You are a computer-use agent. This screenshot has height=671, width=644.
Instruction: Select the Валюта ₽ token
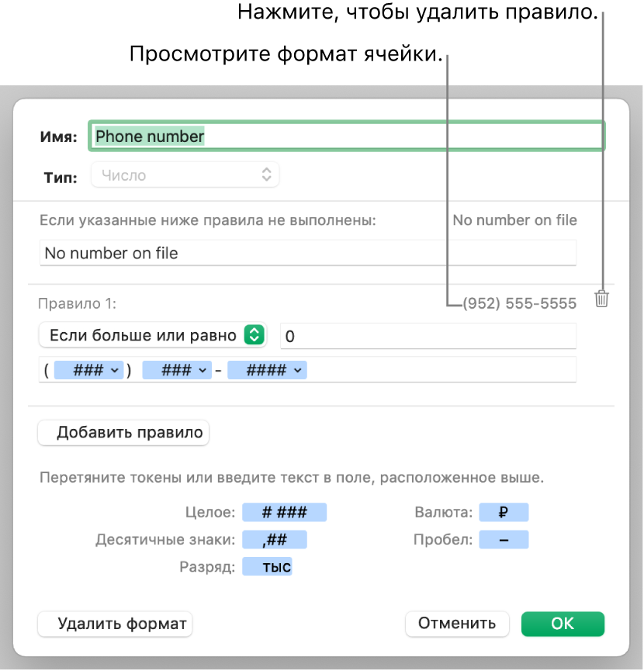tap(504, 512)
